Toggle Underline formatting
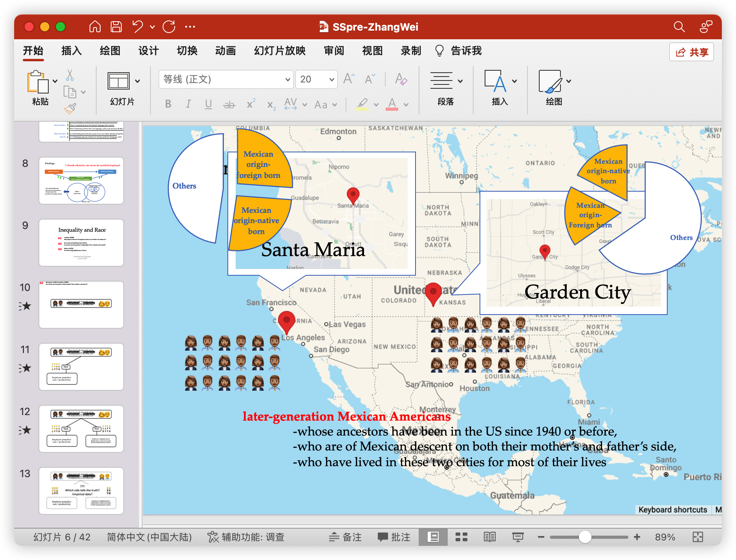This screenshot has width=736, height=560. click(209, 104)
